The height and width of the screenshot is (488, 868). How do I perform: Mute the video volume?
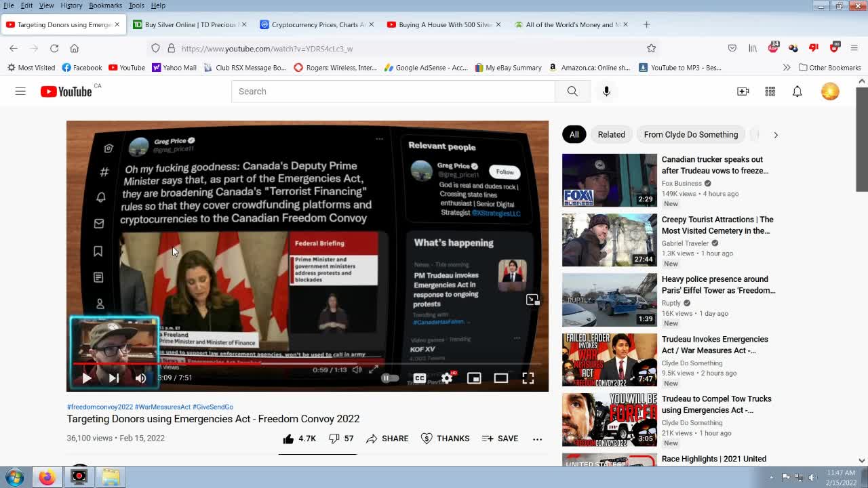point(140,378)
